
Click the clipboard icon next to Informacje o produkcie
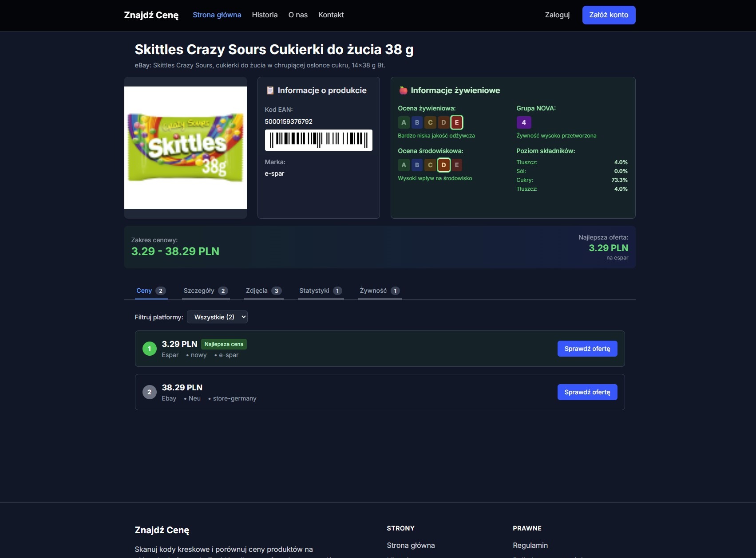(x=270, y=90)
